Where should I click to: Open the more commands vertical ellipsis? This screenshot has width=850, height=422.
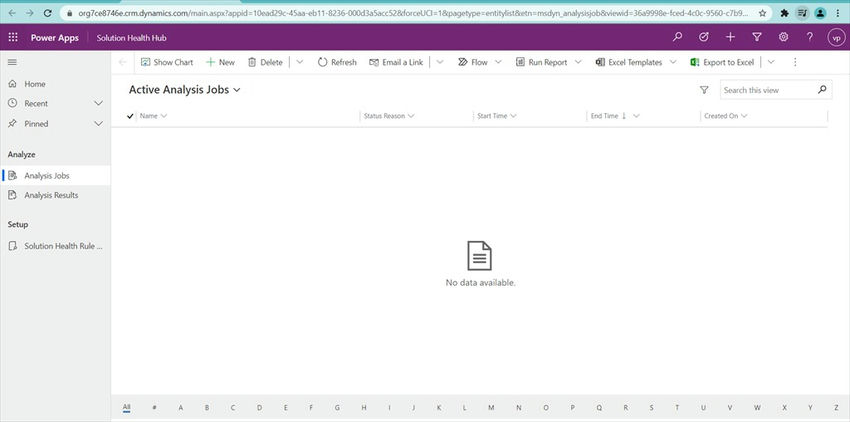(x=795, y=62)
